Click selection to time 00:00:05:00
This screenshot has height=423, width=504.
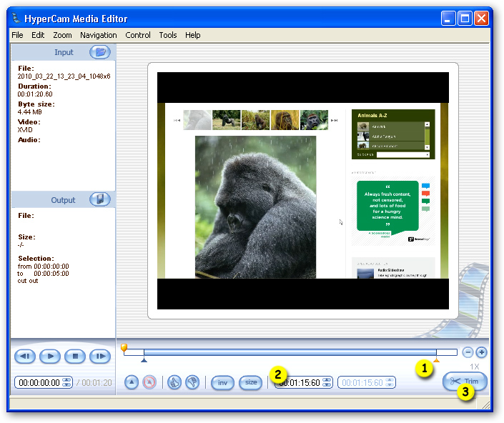pyautogui.click(x=51, y=274)
